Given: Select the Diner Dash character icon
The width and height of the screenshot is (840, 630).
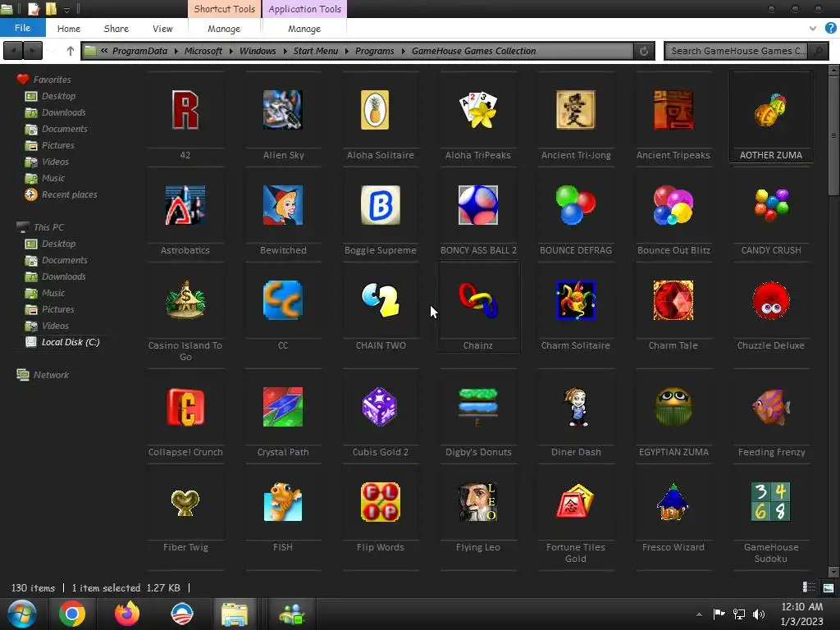Looking at the screenshot, I should pos(575,407).
